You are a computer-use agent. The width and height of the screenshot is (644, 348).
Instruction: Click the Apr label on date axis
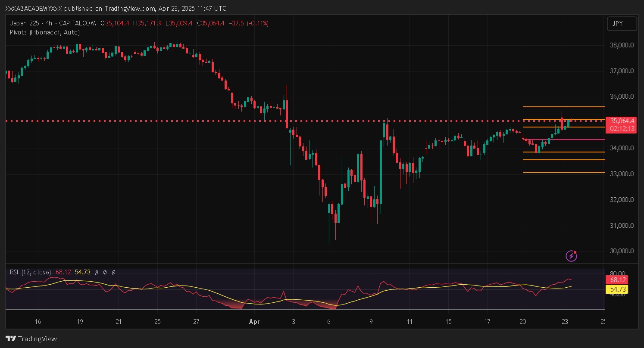click(x=254, y=322)
